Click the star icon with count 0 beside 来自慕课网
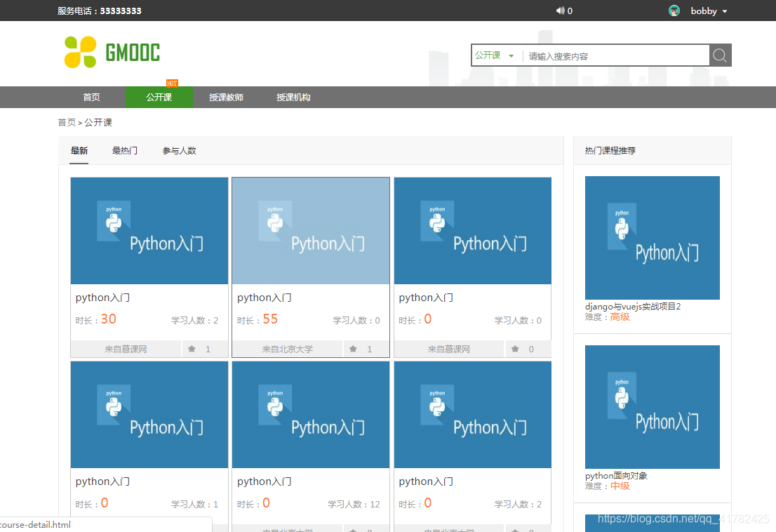Viewport: 776px width, 532px height. click(515, 349)
